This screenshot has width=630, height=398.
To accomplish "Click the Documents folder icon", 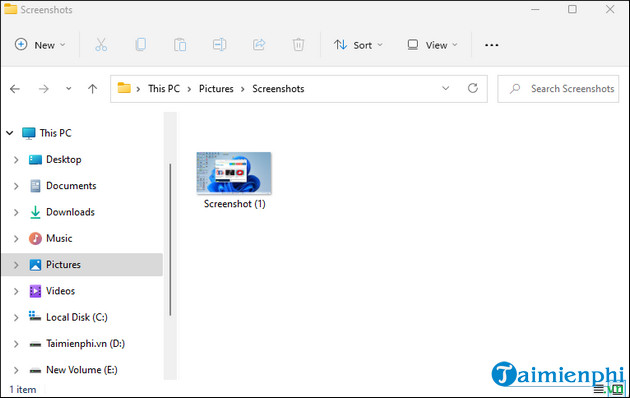I will tap(35, 186).
